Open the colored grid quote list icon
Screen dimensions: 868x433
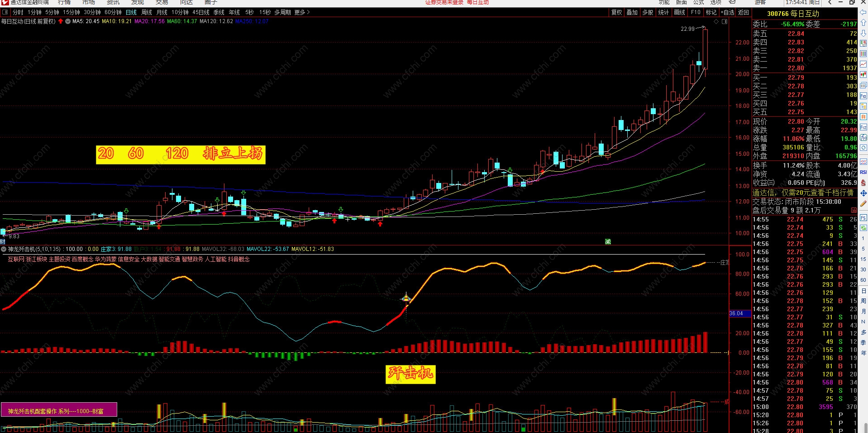[x=863, y=54]
